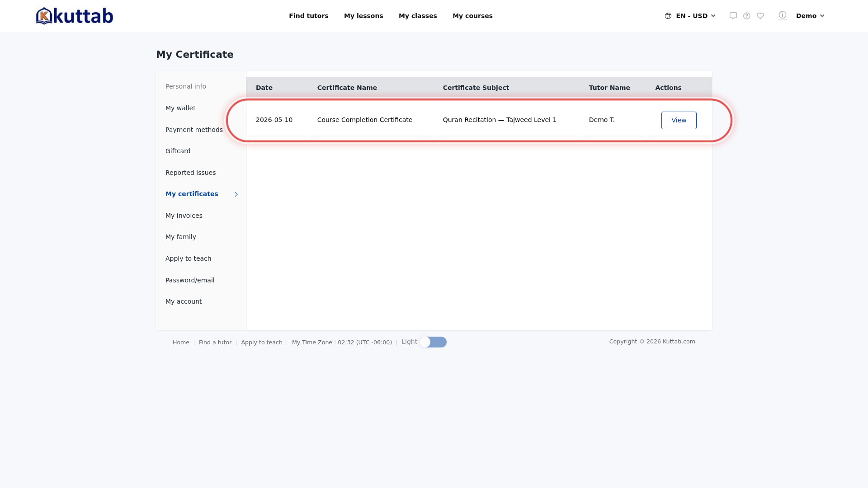The width and height of the screenshot is (868, 488).
Task: Follow the footer Home link
Action: [181, 343]
